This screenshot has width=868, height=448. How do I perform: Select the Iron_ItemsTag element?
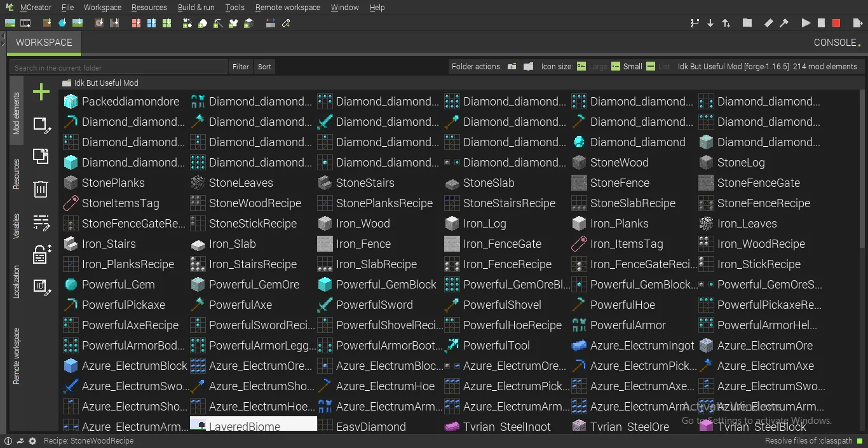pyautogui.click(x=618, y=244)
